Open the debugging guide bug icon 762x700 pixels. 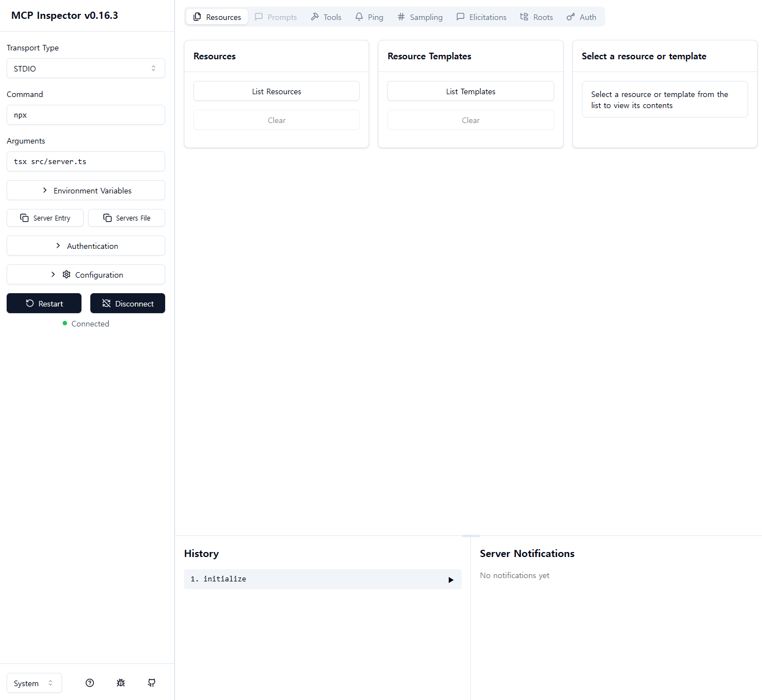click(121, 683)
